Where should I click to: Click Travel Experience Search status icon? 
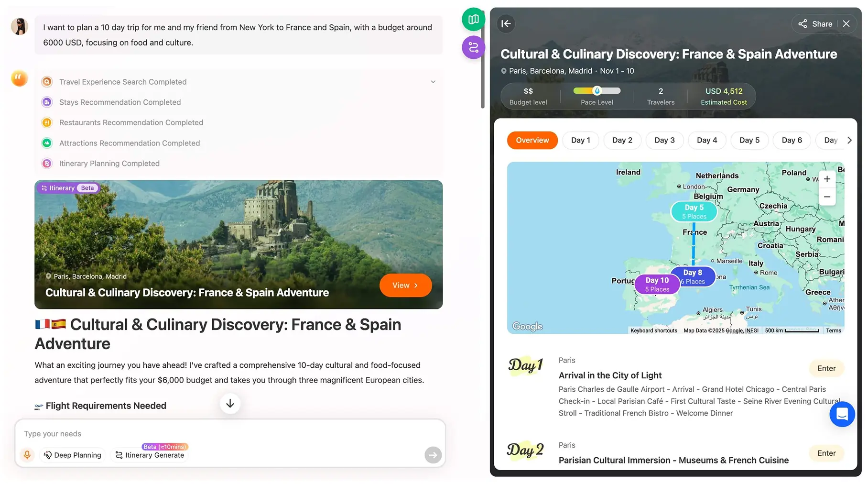[x=47, y=82]
